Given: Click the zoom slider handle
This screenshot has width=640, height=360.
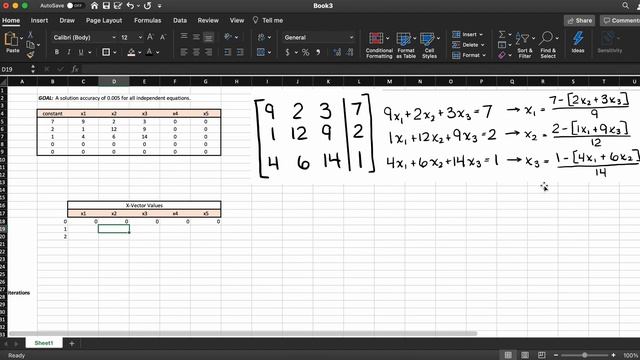Looking at the screenshot, I should [x=584, y=355].
